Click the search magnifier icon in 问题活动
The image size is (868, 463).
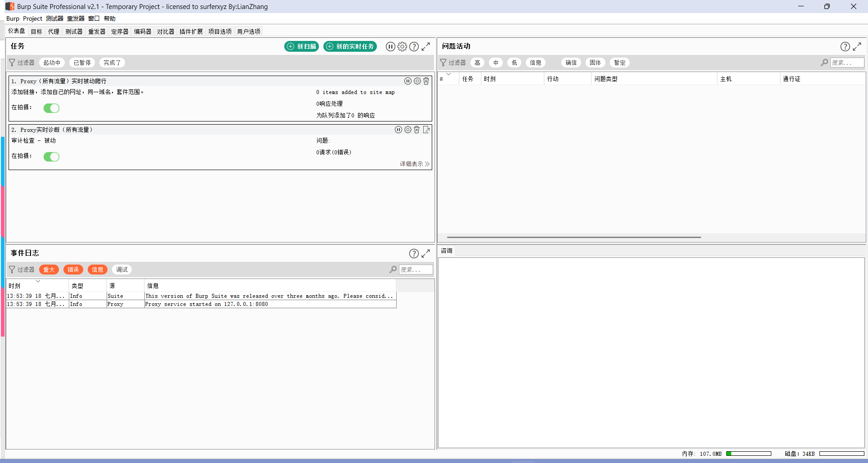pyautogui.click(x=824, y=63)
